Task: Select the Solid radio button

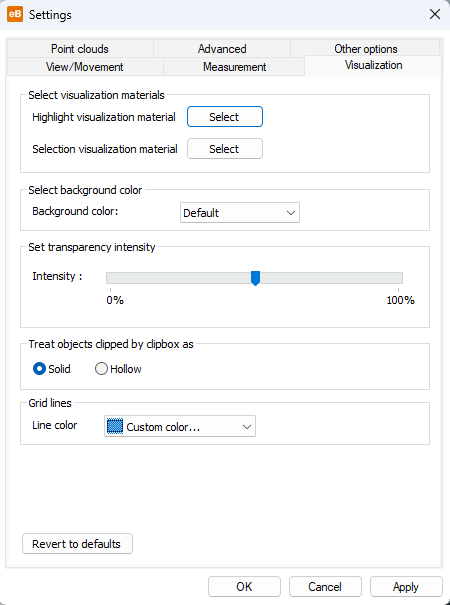Action: (x=39, y=369)
